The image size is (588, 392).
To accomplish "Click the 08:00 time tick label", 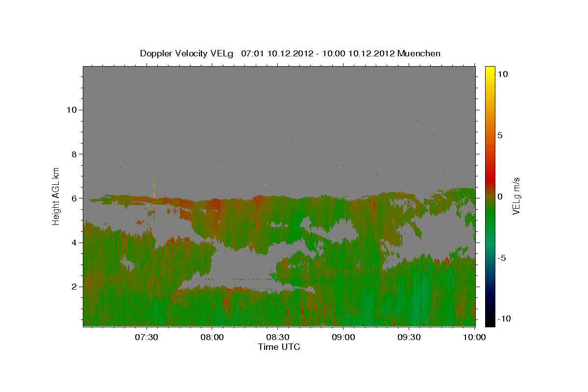I will click(212, 338).
